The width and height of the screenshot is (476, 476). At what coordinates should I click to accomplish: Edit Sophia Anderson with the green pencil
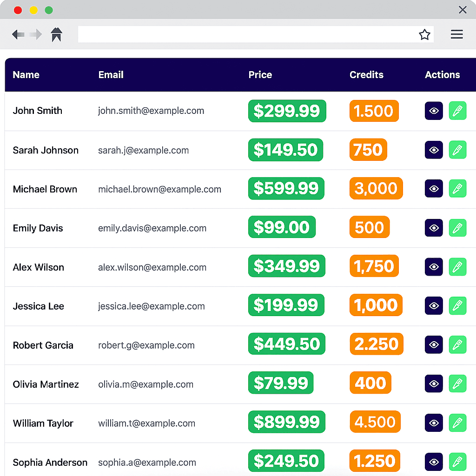pyautogui.click(x=457, y=462)
